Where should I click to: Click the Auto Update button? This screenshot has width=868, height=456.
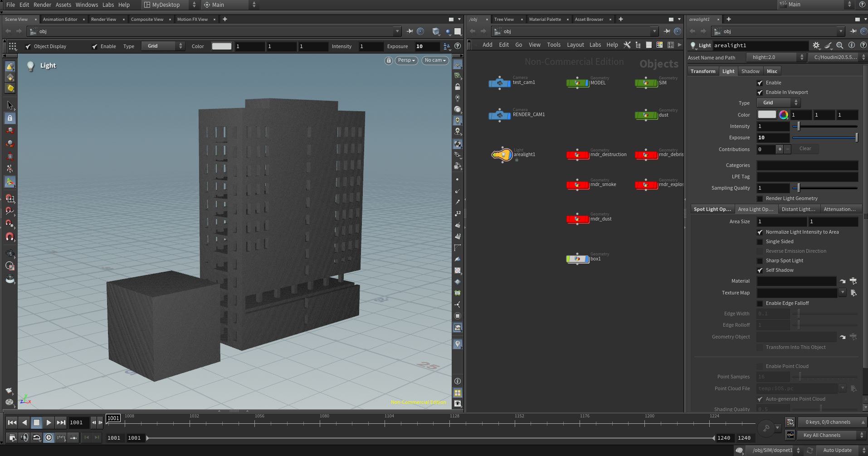coord(837,451)
